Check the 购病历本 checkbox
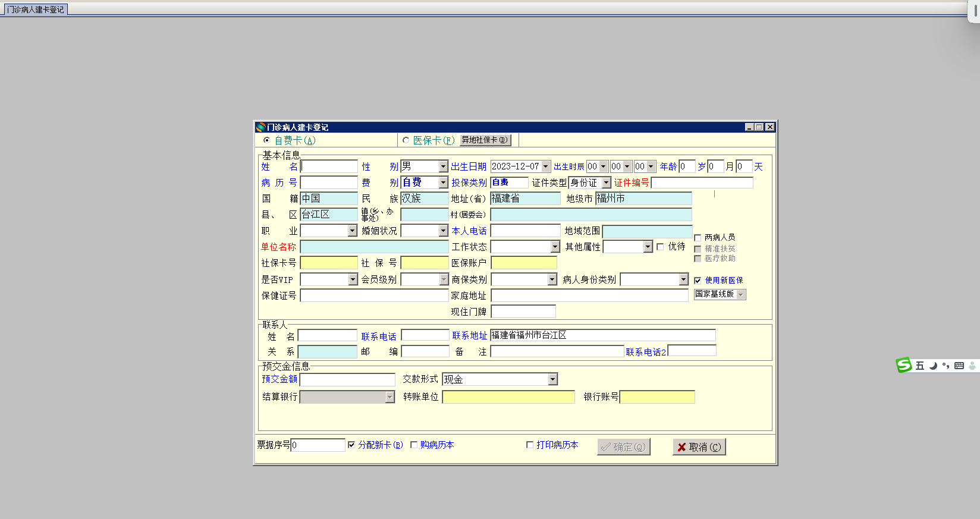Screen dimensions: 980x519 [414, 445]
